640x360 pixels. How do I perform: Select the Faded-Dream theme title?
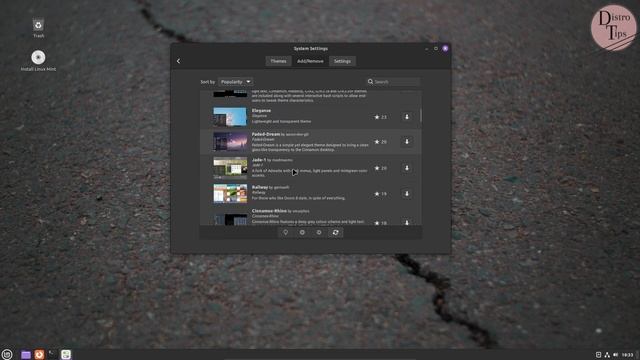click(266, 134)
